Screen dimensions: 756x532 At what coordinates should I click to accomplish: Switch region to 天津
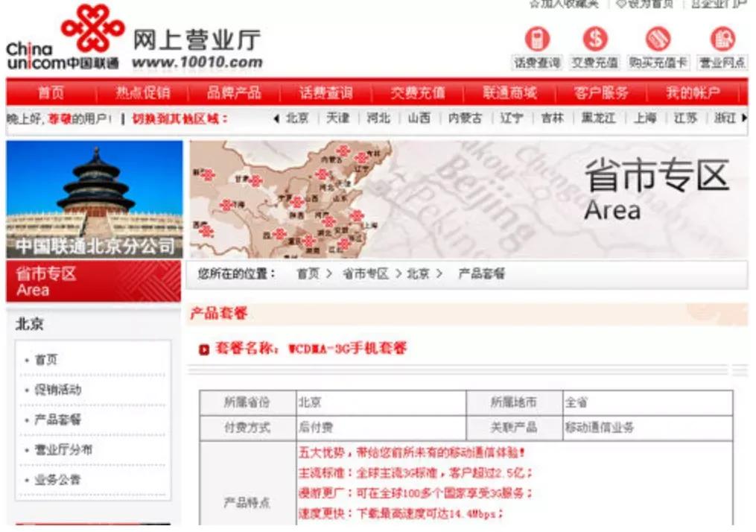tap(338, 118)
